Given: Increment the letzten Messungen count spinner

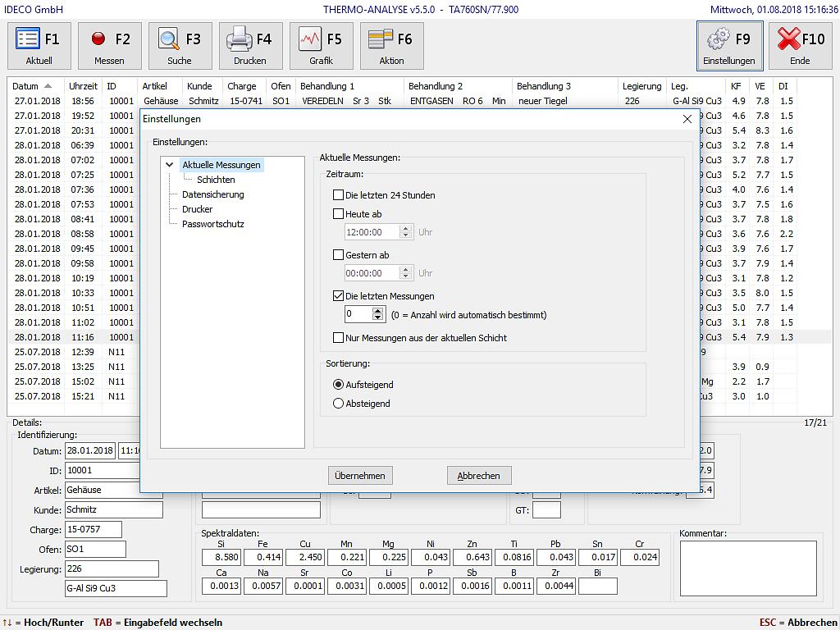Looking at the screenshot, I should click(377, 311).
